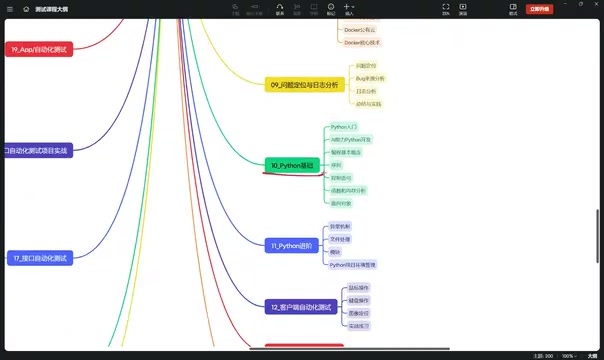The image size is (604, 360).
Task: Select the AI助力Python开发 subtopic
Action: [x=351, y=139]
